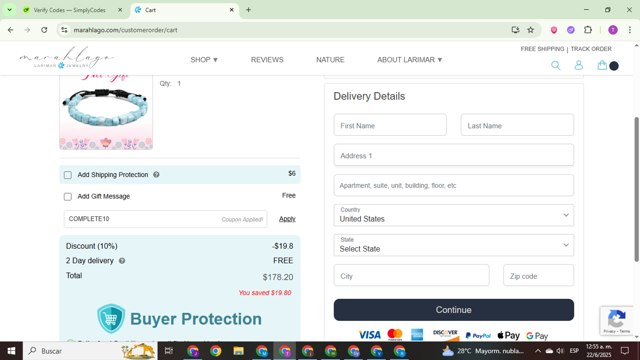
Task: Open the browser extensions puzzle icon
Action: pyautogui.click(x=588, y=30)
